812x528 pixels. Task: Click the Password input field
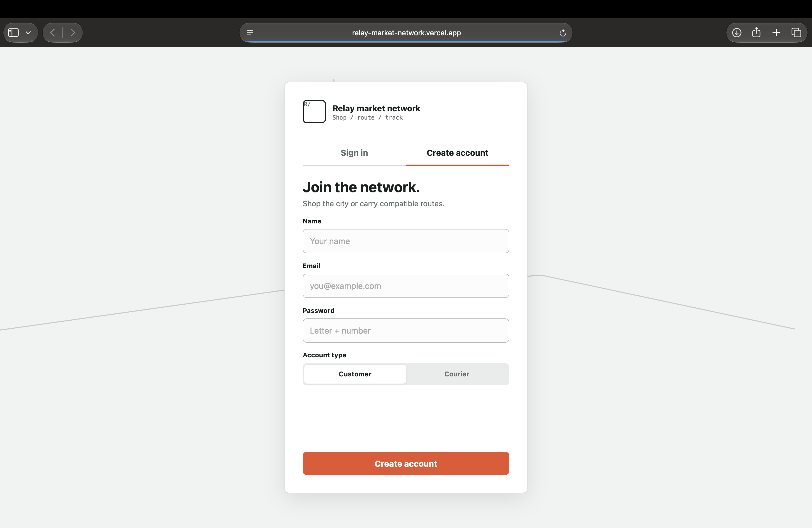coord(406,331)
